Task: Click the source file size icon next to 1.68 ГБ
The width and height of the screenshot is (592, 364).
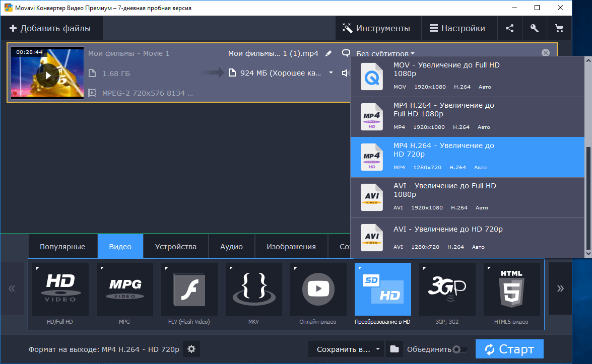Action: click(92, 73)
